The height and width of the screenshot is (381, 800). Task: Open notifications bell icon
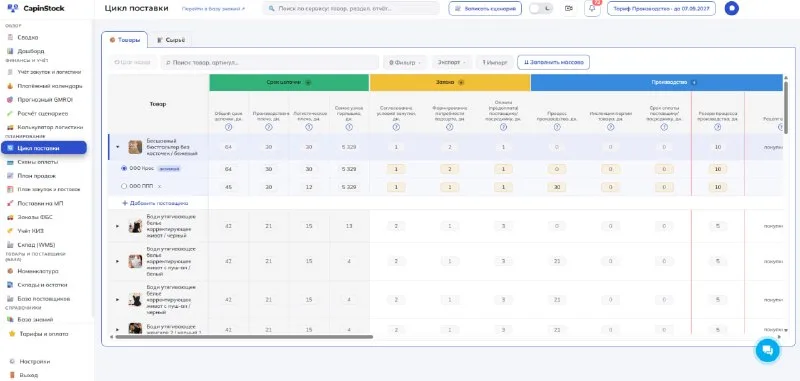click(x=592, y=9)
